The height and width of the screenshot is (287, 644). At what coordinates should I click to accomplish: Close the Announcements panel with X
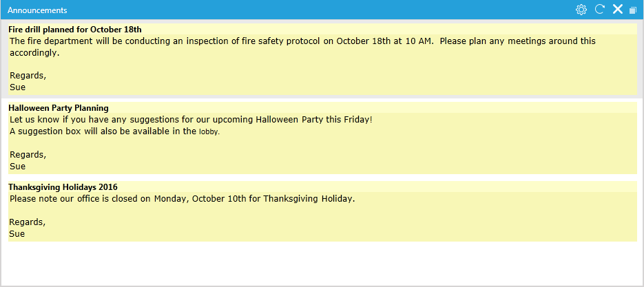coord(618,10)
